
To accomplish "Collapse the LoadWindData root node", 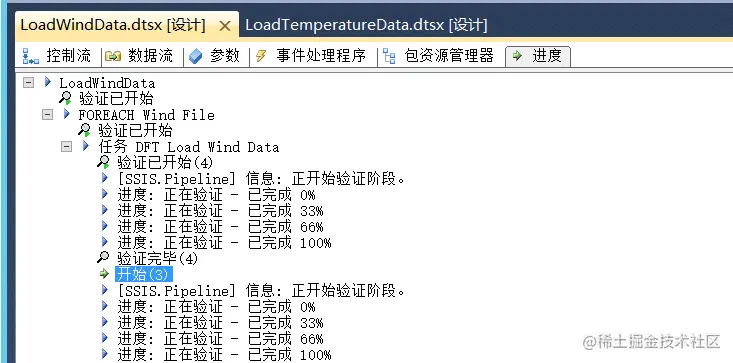I will point(29,83).
